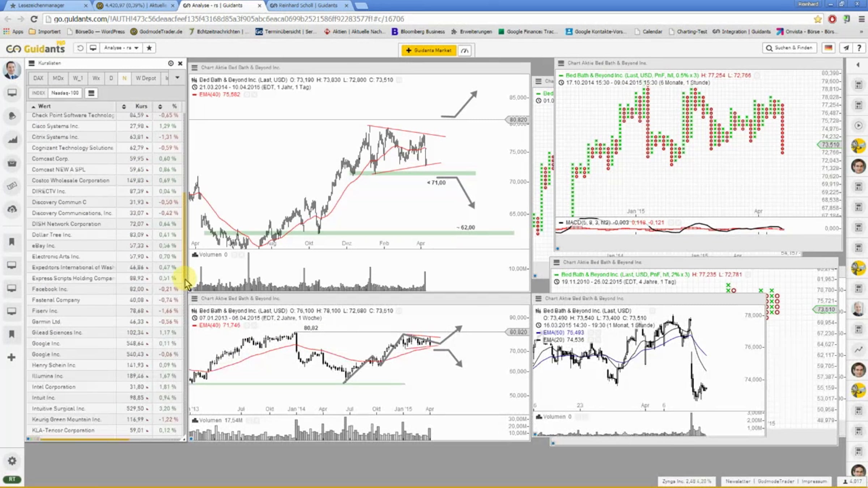Image resolution: width=868 pixels, height=488 pixels.
Task: Click the line chart icon in right sidebar
Action: coord(858,350)
